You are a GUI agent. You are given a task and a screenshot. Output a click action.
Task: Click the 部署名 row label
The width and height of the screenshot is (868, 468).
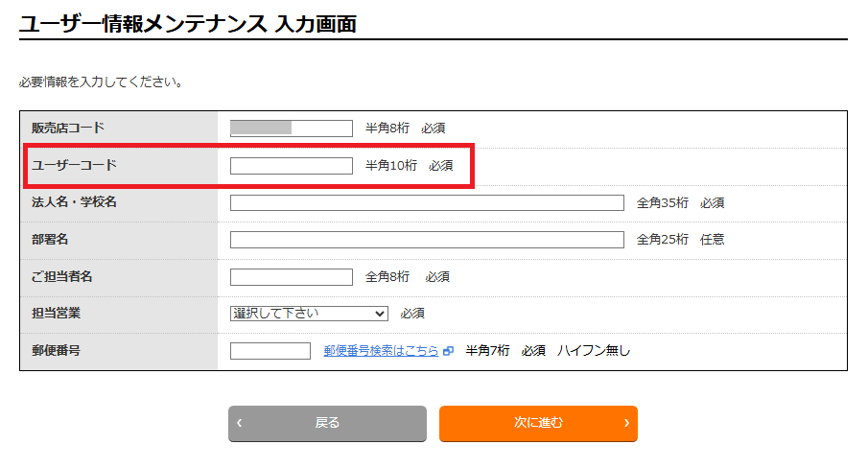click(x=51, y=239)
